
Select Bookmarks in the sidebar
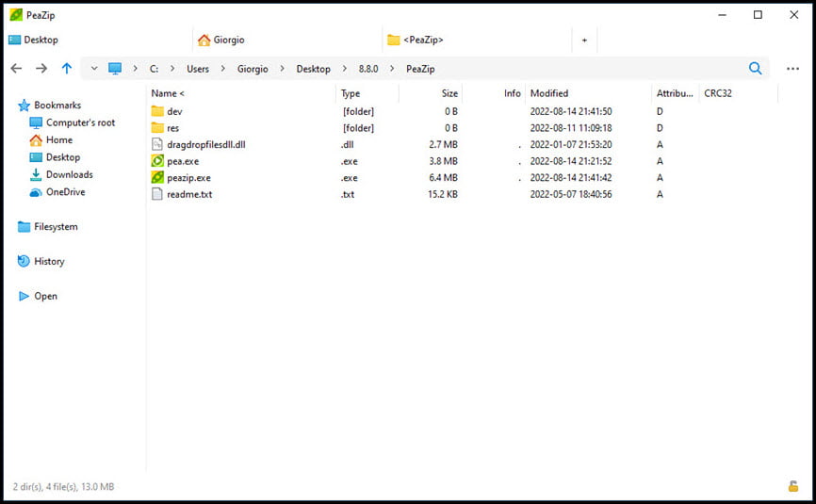(57, 106)
